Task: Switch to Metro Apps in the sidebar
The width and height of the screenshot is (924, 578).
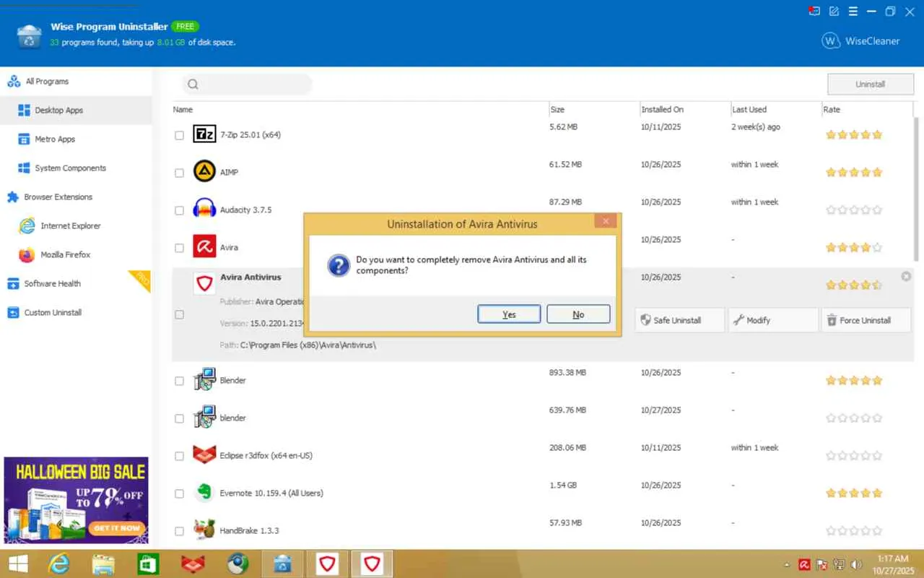Action: 76,139
